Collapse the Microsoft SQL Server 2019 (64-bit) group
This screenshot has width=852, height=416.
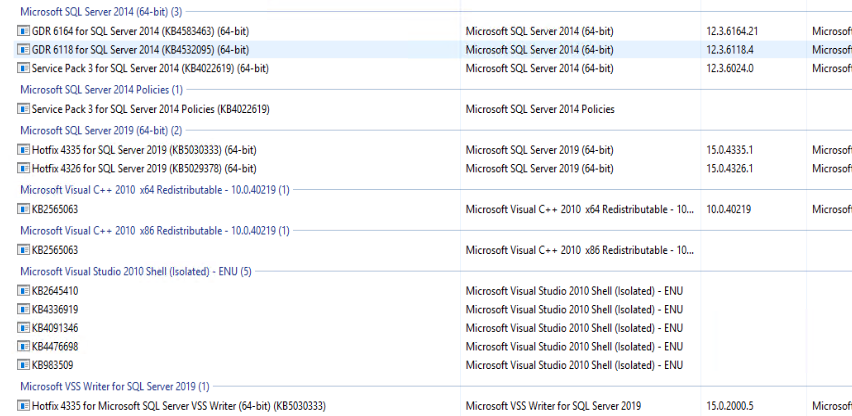101,130
